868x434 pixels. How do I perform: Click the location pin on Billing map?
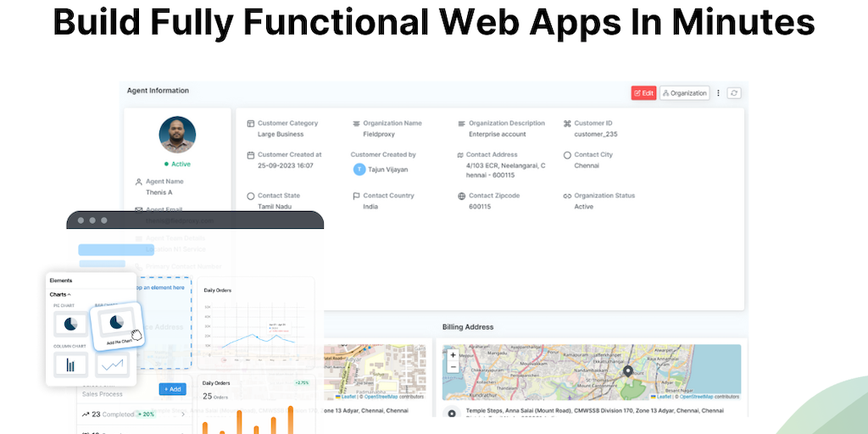pyautogui.click(x=628, y=371)
